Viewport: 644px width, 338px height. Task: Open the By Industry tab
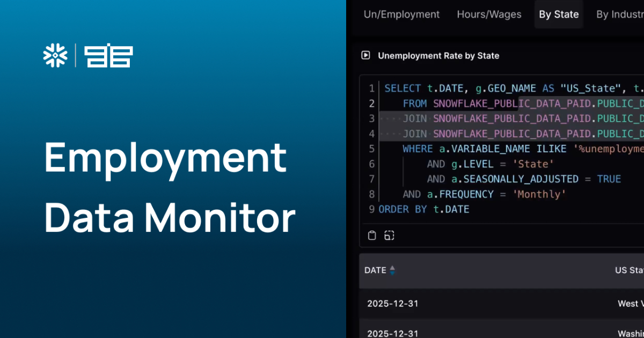pos(620,14)
